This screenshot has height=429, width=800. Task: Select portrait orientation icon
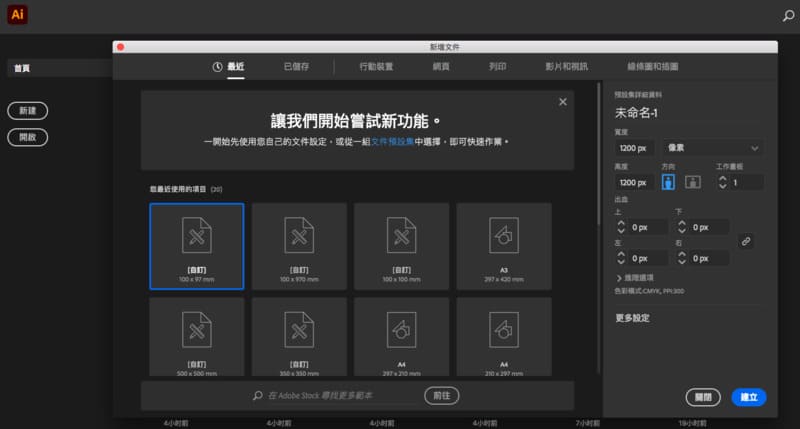tap(668, 182)
